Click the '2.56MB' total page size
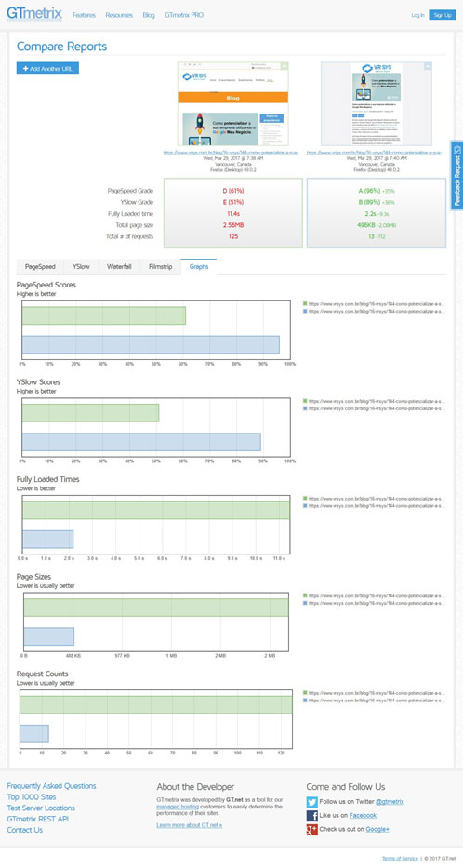 point(232,225)
